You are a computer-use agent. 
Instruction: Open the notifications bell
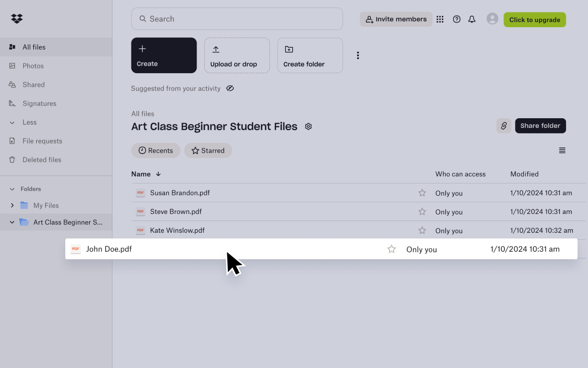click(x=472, y=19)
